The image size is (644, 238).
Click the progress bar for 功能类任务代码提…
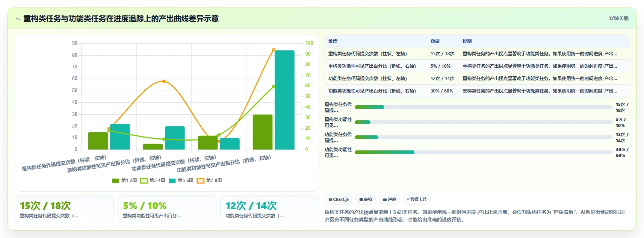(484, 137)
